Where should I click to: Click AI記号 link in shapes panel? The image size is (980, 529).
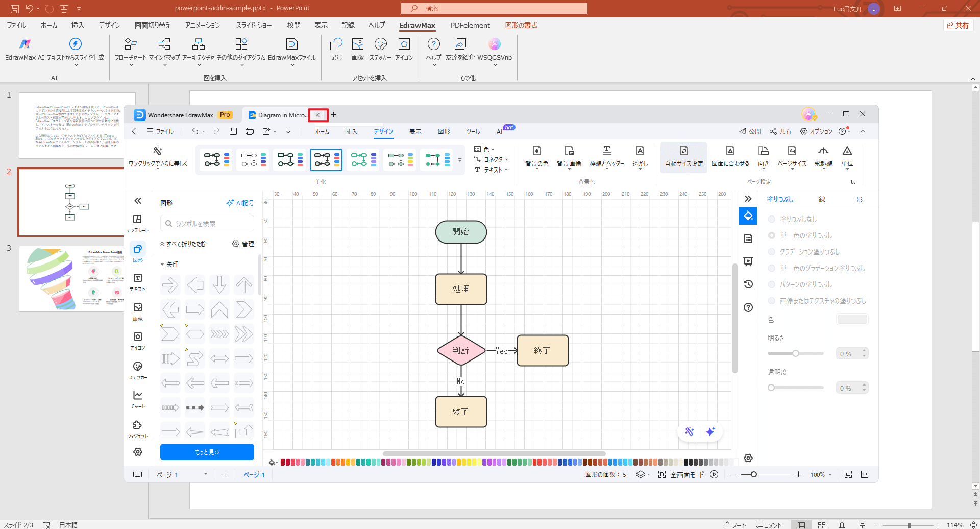tap(240, 203)
